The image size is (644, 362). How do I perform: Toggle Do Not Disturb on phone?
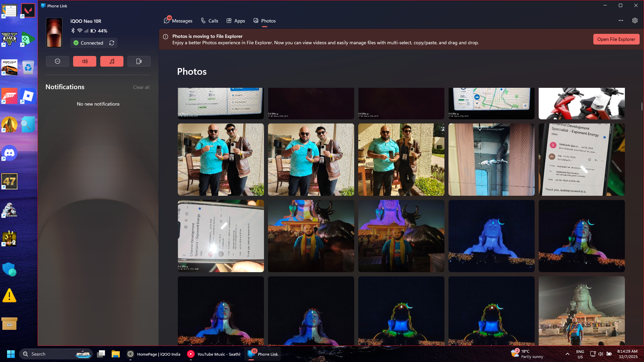57,61
